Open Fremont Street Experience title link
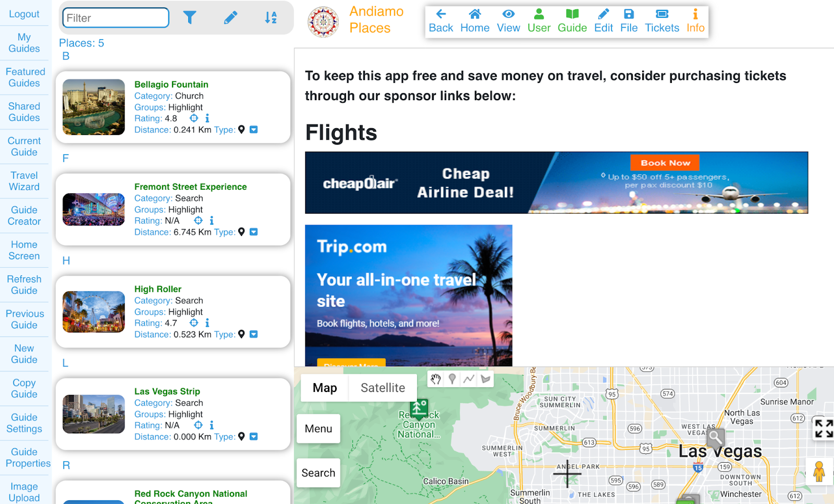The height and width of the screenshot is (504, 834). (190, 187)
